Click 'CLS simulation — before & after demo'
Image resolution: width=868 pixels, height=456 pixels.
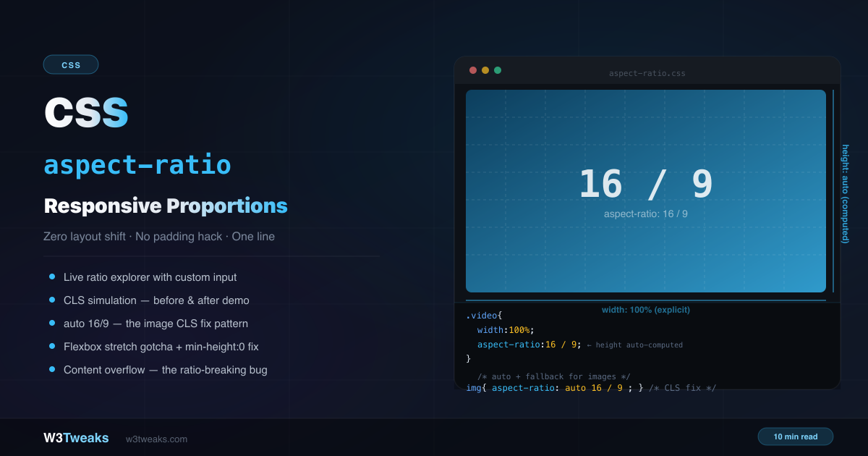point(156,300)
